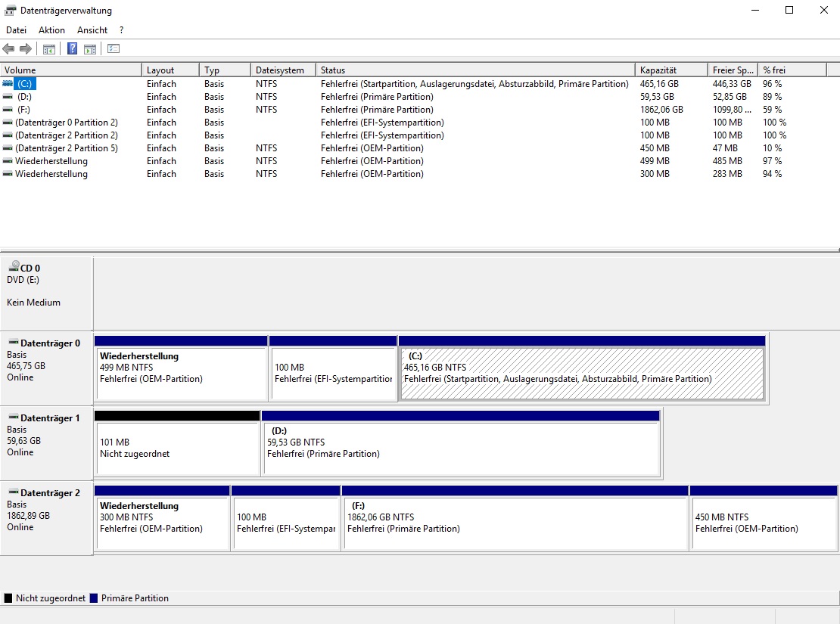The height and width of the screenshot is (624, 840).
Task: Open the ? help menu
Action: (x=122, y=30)
